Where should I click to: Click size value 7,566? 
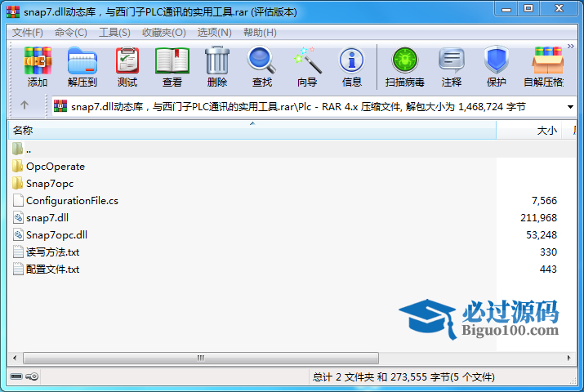(544, 201)
